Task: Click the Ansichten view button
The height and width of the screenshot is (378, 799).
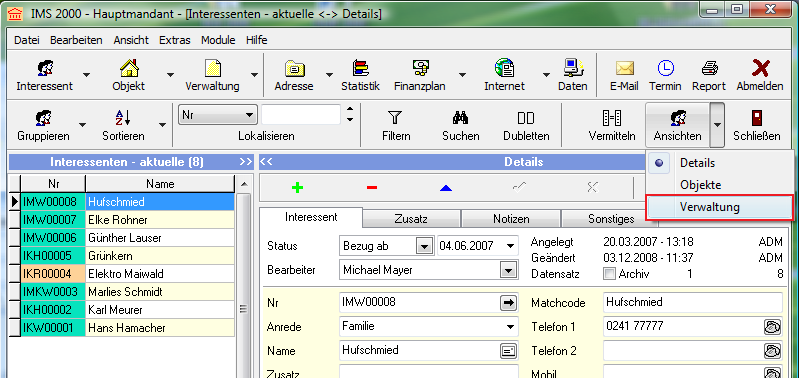Action: pyautogui.click(x=677, y=125)
